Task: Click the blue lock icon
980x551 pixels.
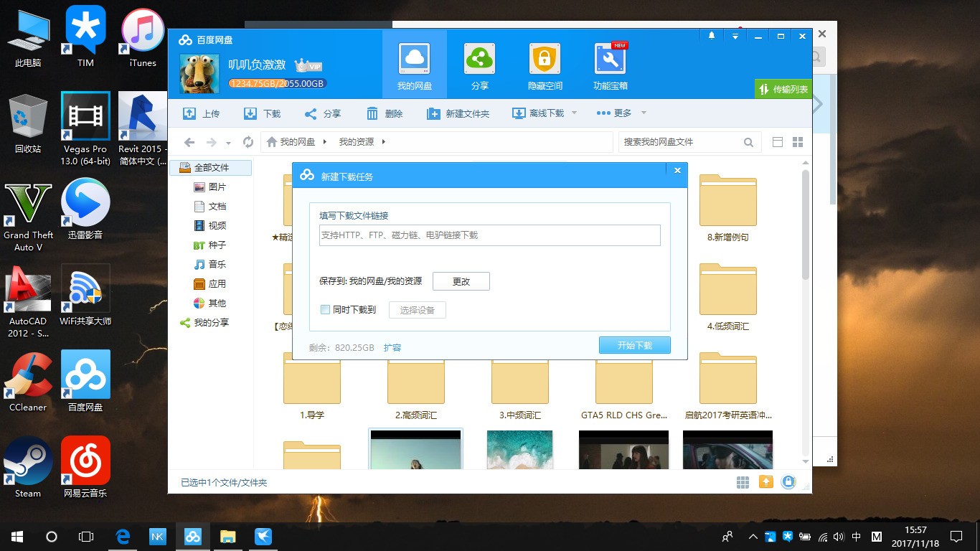Action: [x=788, y=482]
